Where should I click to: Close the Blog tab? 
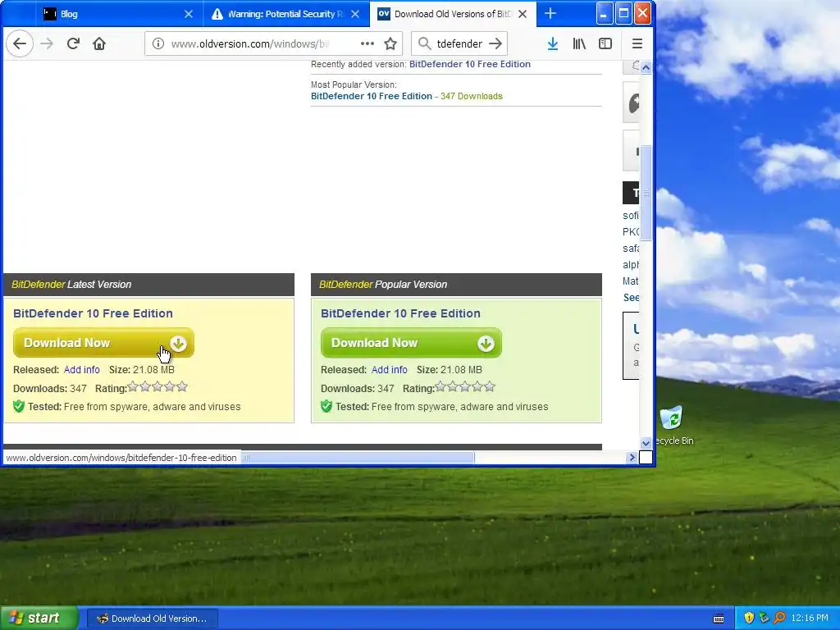189,15
